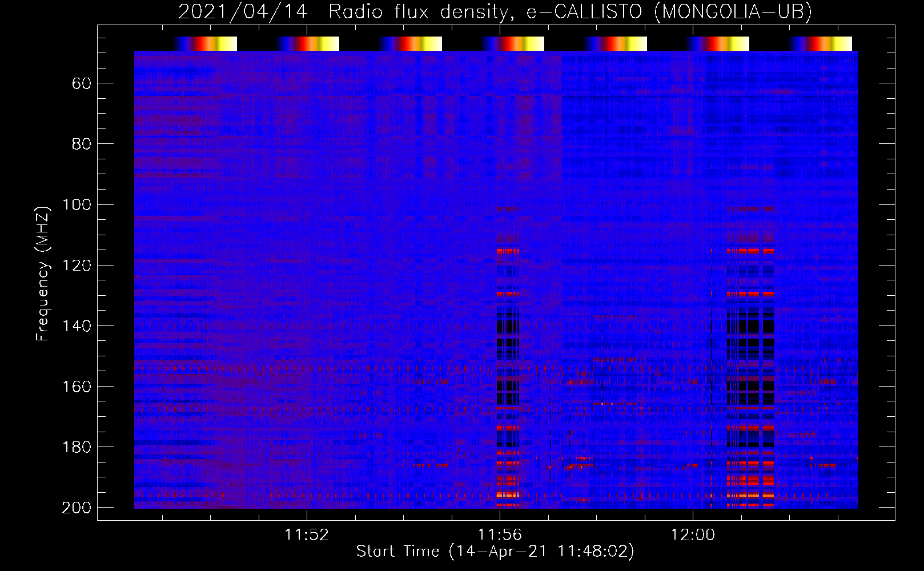Click the 12:00 time tick label
The height and width of the screenshot is (571, 924).
click(693, 535)
